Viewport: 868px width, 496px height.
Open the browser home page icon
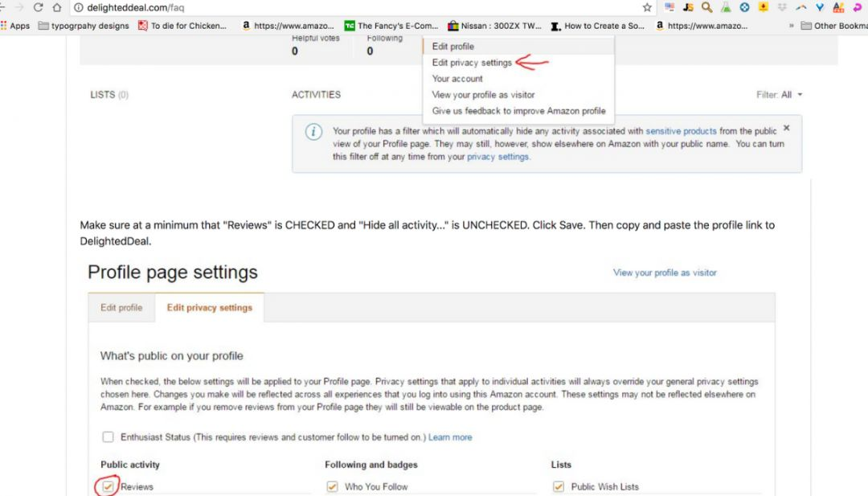coord(56,7)
